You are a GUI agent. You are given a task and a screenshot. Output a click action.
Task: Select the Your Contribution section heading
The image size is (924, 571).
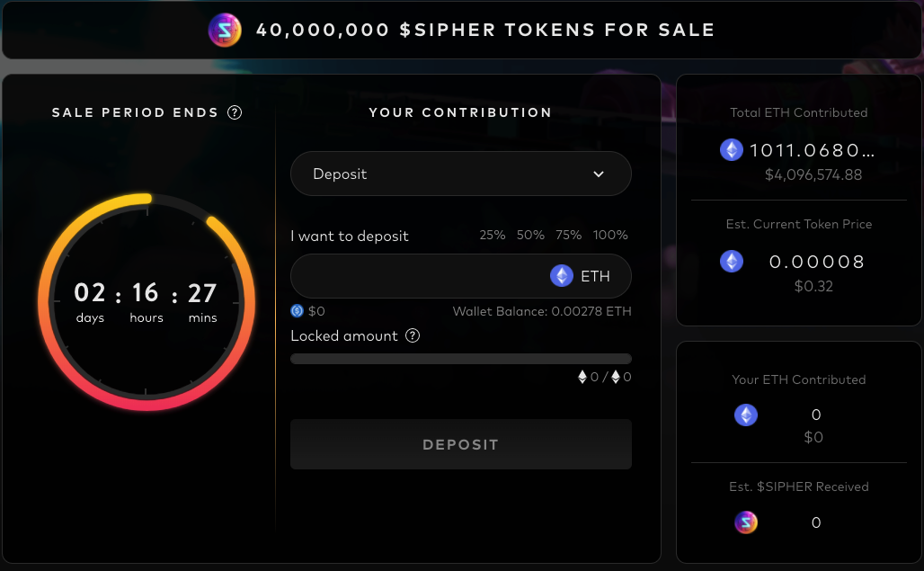pos(460,112)
